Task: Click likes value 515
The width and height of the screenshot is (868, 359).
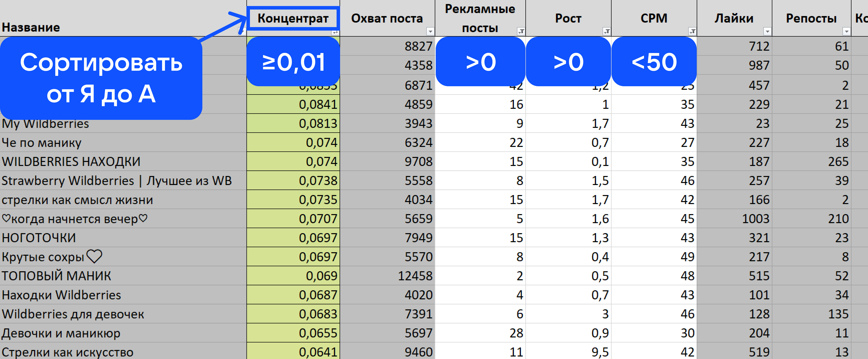Action: tap(734, 276)
